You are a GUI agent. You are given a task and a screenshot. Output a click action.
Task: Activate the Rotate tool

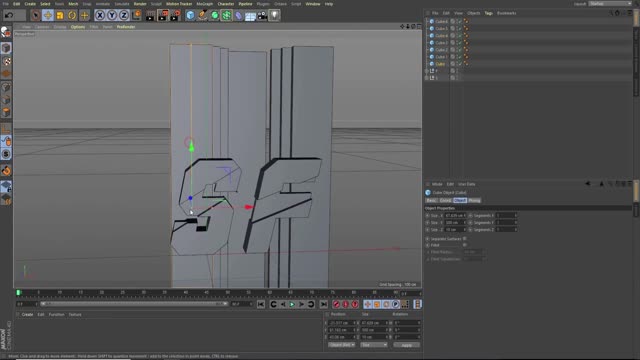pyautogui.click(x=72, y=16)
